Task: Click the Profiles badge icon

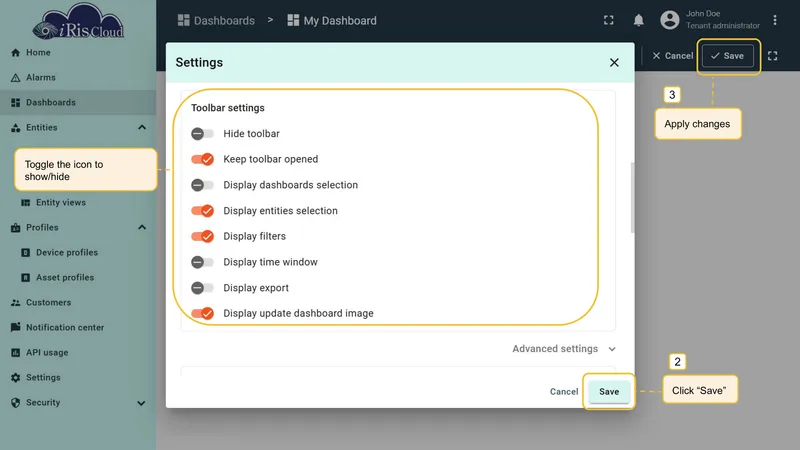Action: click(x=15, y=228)
